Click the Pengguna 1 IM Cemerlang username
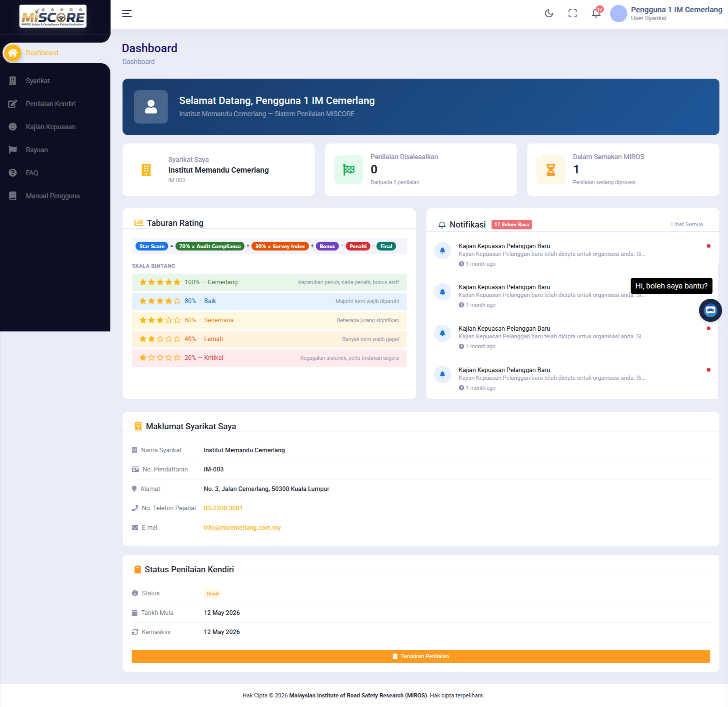Viewport: 728px width, 707px height. [677, 10]
